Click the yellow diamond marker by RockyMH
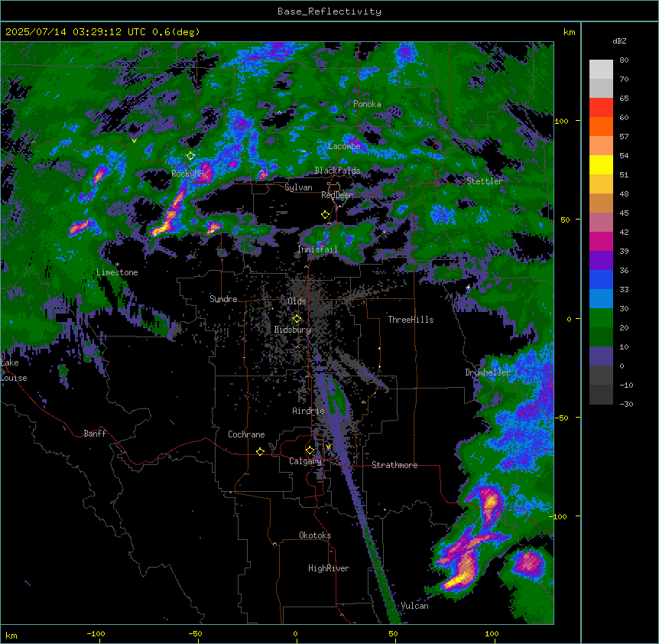 tap(190, 156)
